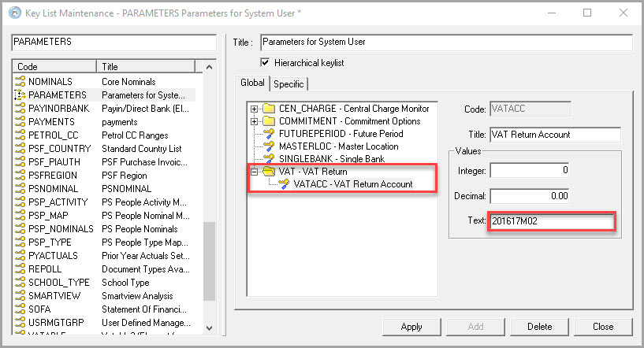Expand the COMMITMENT tree node
The height and width of the screenshot is (348, 644).
click(x=254, y=121)
